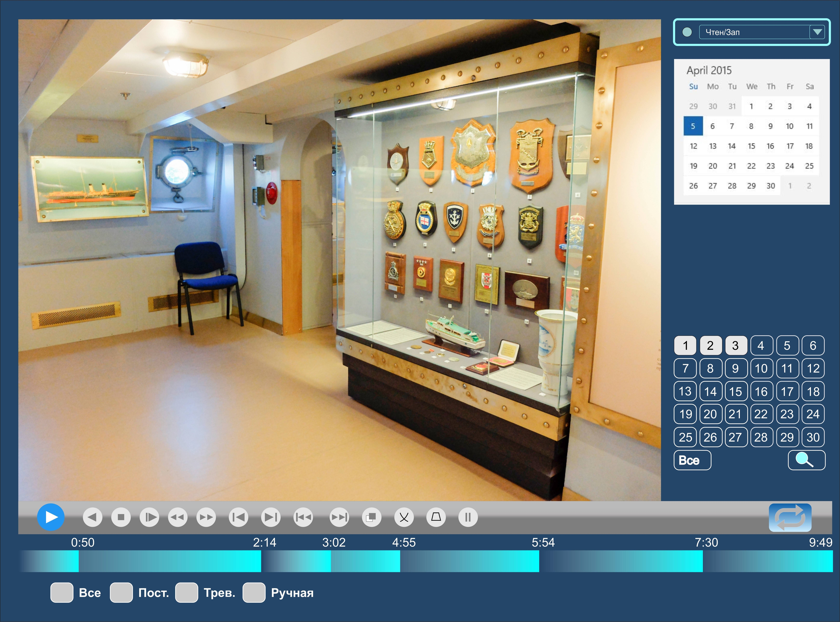Click timeline segment ending at 2:14
840x622 pixels.
(x=170, y=561)
